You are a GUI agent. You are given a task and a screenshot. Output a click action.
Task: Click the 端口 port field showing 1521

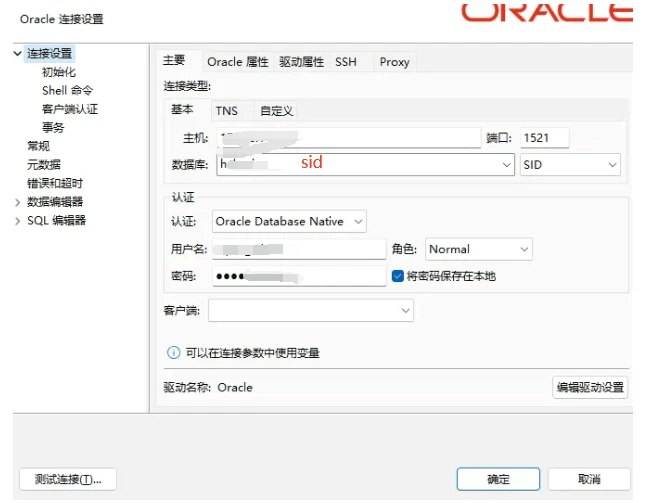point(545,138)
